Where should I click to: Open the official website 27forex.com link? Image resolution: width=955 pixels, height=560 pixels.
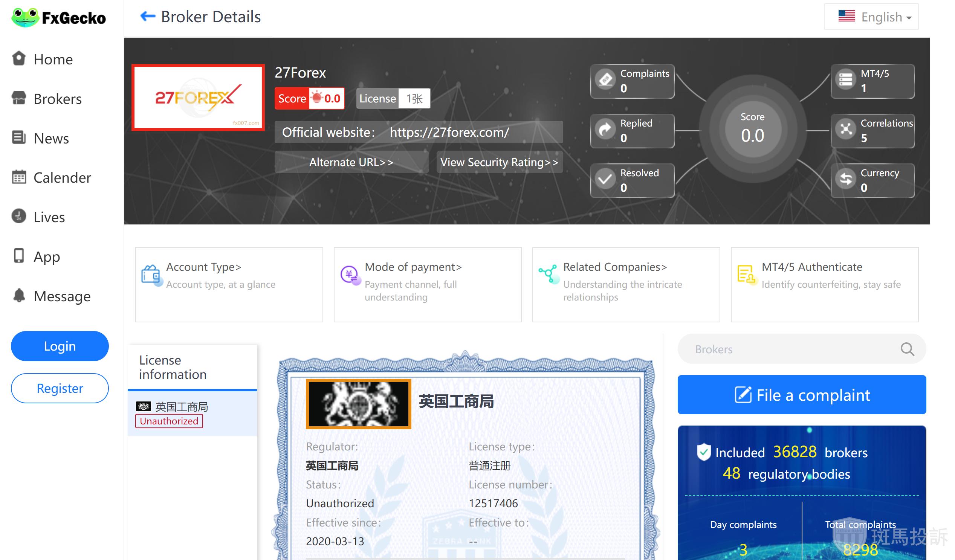[449, 132]
